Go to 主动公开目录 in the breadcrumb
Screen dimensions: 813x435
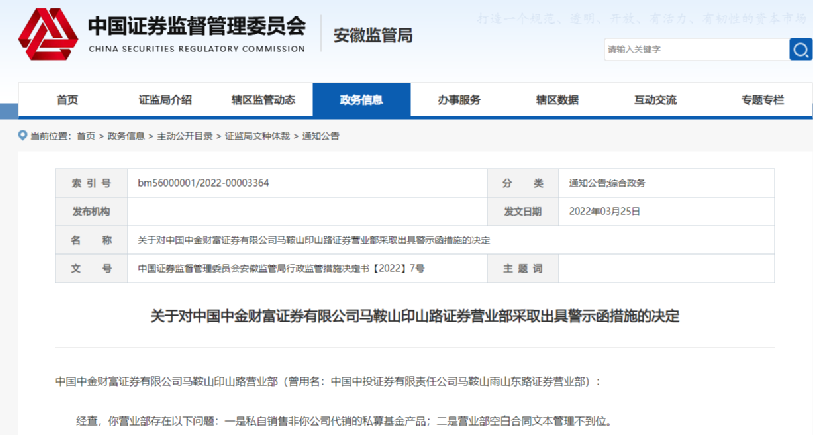(185, 136)
